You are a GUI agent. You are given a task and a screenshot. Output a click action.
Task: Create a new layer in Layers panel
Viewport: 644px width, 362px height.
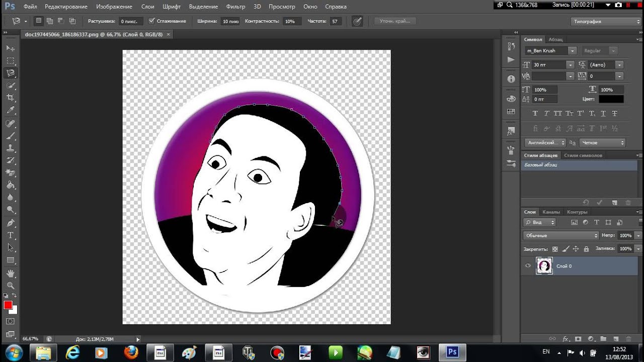[616, 339]
